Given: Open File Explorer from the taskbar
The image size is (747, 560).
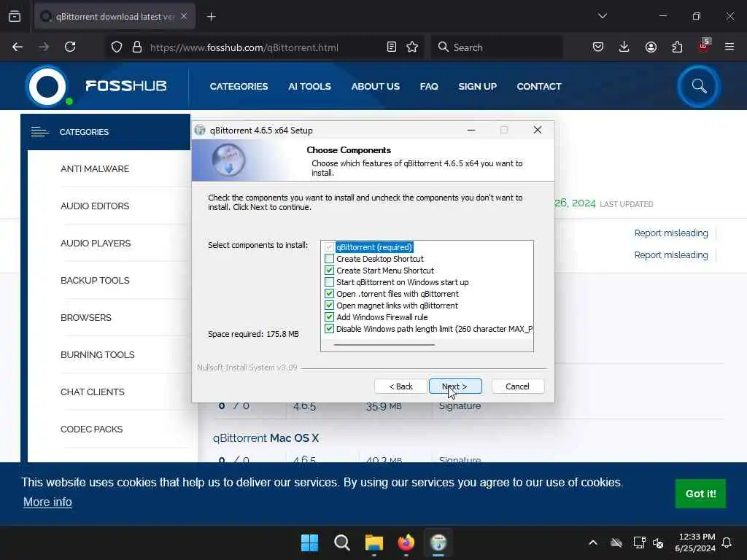Looking at the screenshot, I should (x=374, y=542).
